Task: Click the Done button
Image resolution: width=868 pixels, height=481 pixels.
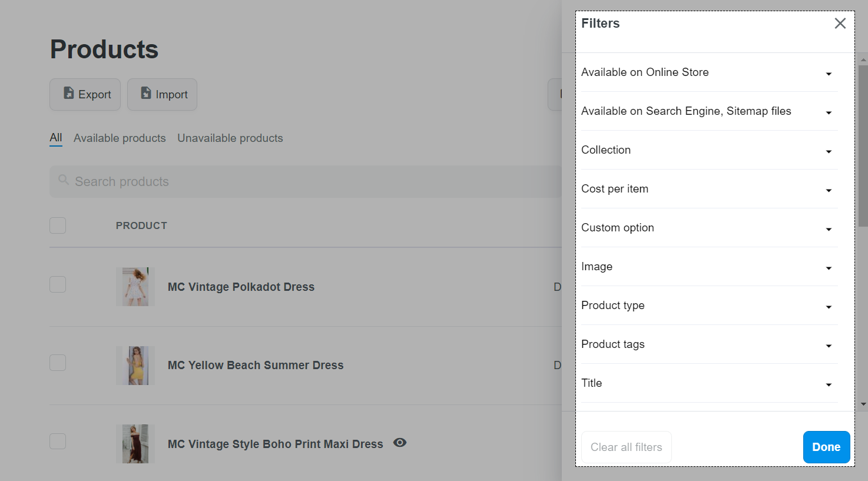Action: 826,447
